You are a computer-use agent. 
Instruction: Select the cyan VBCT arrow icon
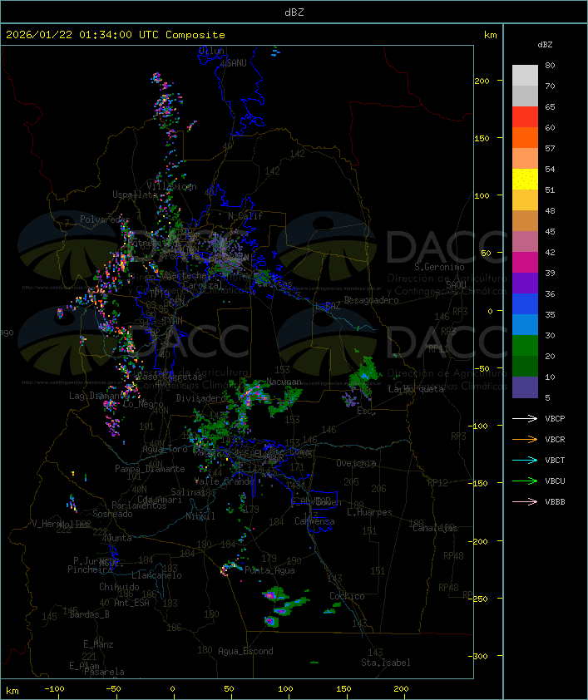[x=525, y=461]
